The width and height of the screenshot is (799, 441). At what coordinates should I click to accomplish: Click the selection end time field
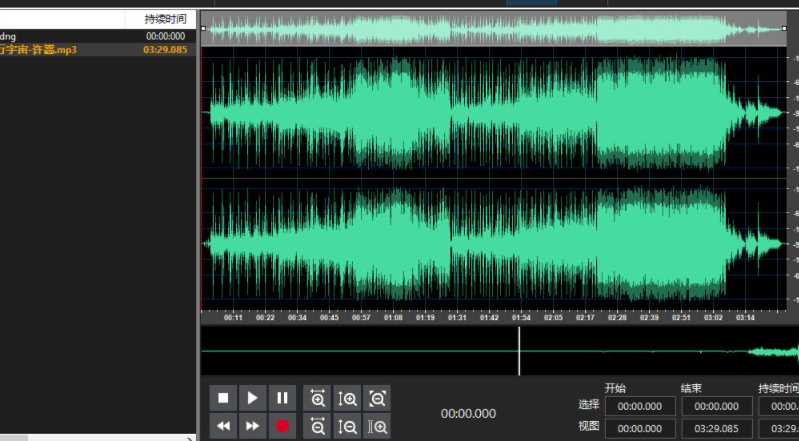(716, 406)
